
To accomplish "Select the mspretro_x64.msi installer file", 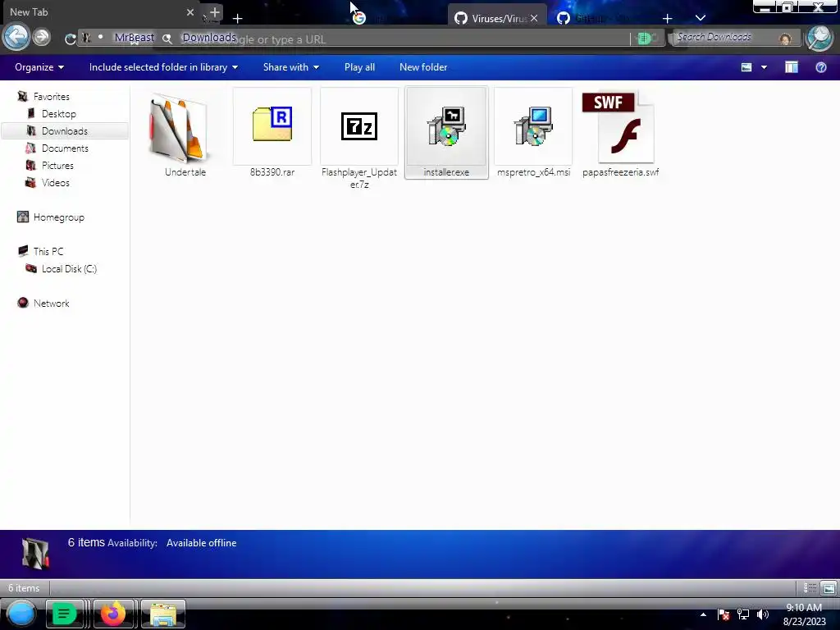I will pyautogui.click(x=533, y=133).
